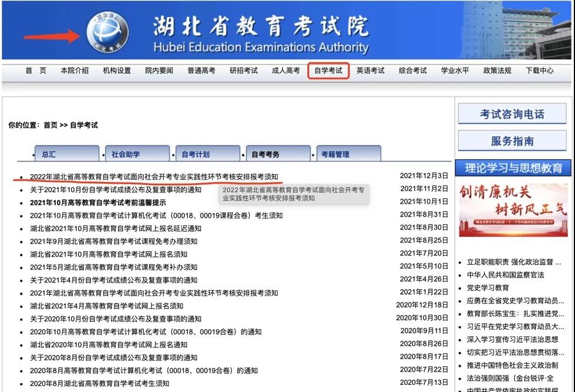Click the globe emblem logo in the header
Image resolution: width=575 pixels, height=392 pixels.
[107, 32]
